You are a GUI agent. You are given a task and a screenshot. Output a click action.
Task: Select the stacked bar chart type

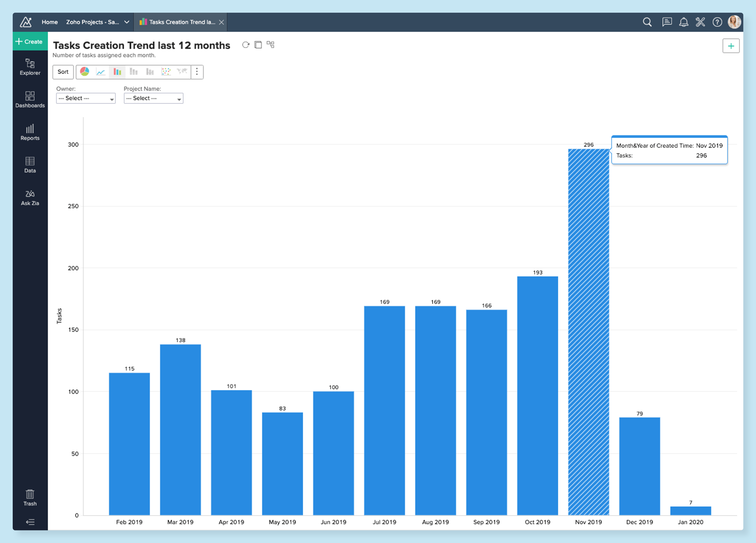134,72
